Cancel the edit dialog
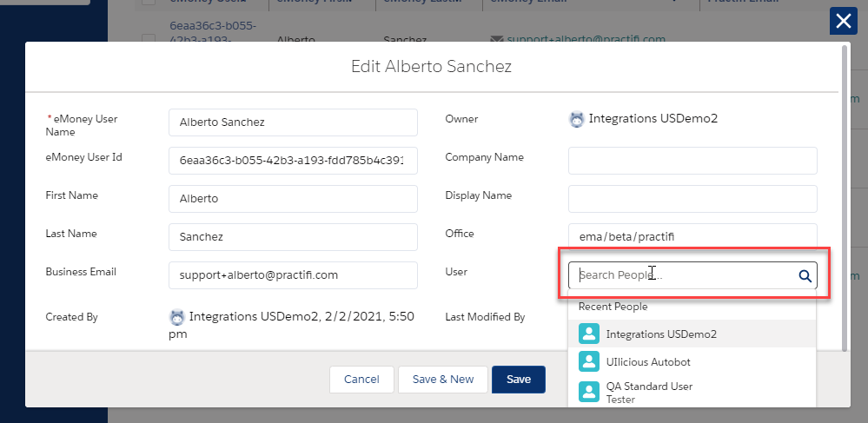The image size is (868, 423). coord(361,380)
